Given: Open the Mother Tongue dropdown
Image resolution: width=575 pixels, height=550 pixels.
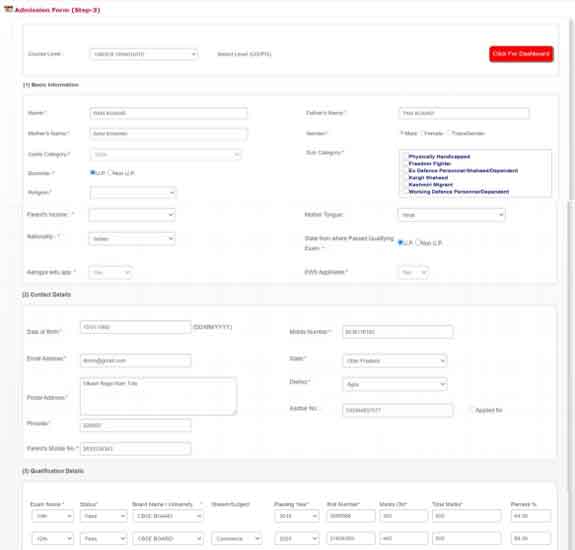Looking at the screenshot, I should tap(451, 215).
